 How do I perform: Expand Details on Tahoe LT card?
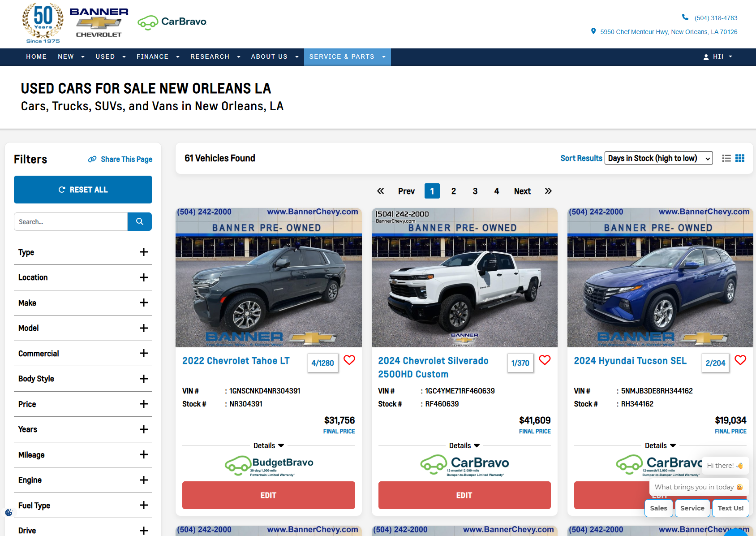[x=269, y=445]
